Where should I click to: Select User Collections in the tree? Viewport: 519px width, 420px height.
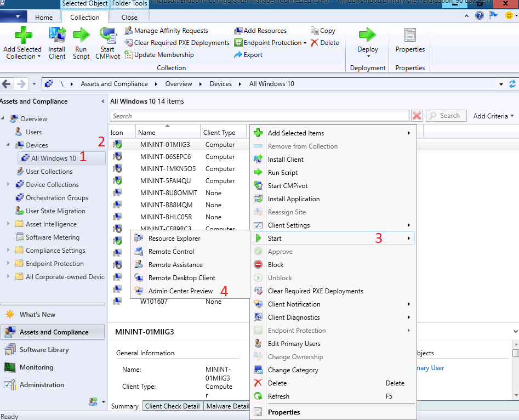(49, 172)
